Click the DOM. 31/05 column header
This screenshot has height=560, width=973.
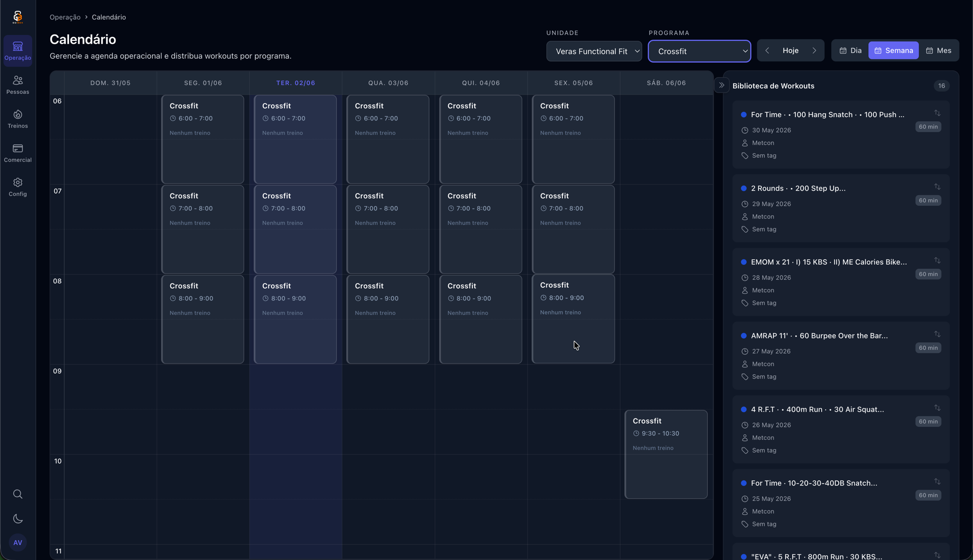[110, 83]
